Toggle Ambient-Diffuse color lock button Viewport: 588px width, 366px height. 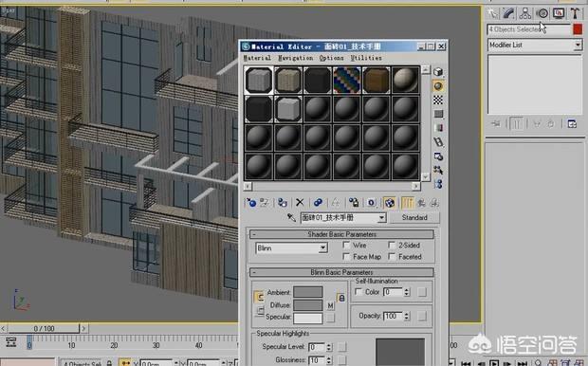click(x=260, y=297)
